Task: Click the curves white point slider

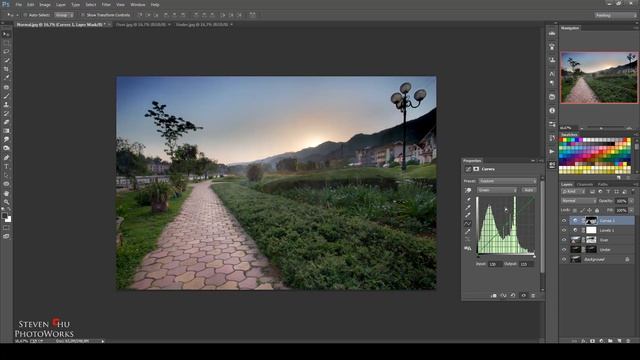Action: point(534,256)
